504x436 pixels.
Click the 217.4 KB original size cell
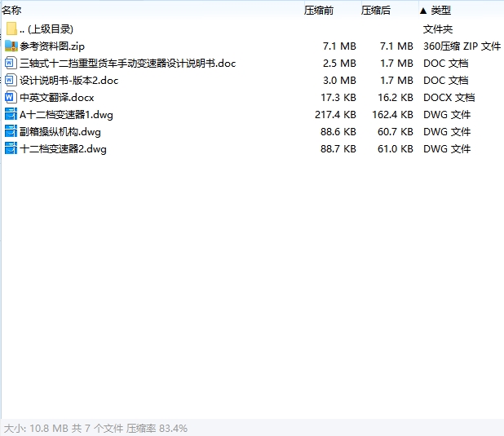point(335,115)
